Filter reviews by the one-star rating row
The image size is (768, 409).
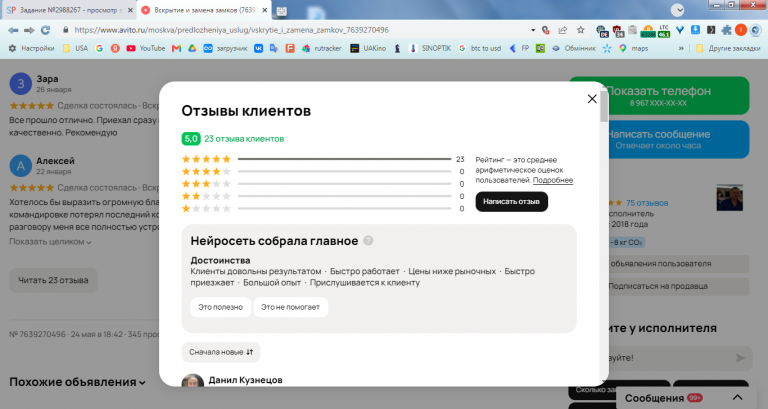pos(323,209)
